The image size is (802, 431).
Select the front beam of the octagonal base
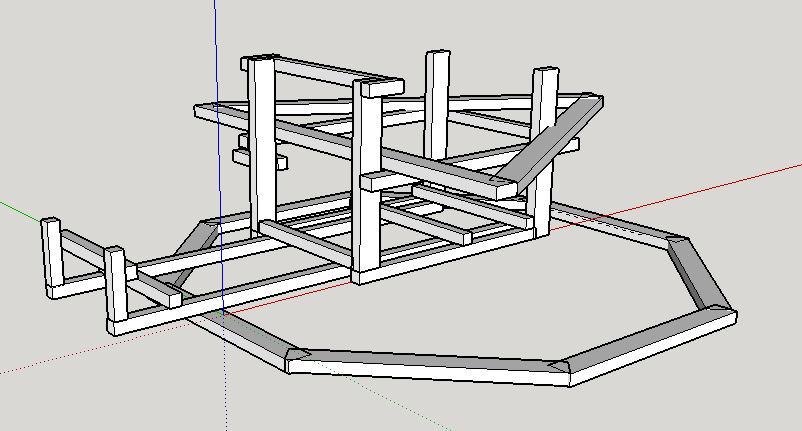pyautogui.click(x=429, y=366)
